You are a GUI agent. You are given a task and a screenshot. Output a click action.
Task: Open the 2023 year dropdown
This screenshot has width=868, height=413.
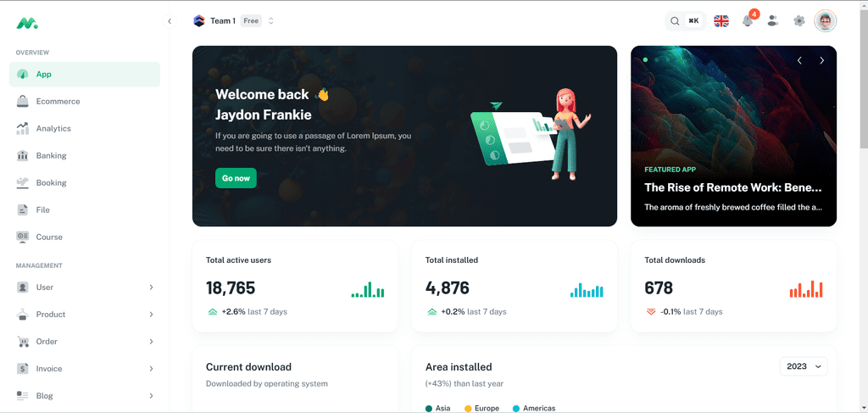(x=804, y=366)
